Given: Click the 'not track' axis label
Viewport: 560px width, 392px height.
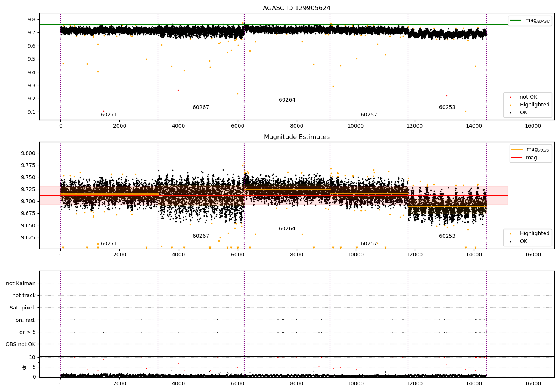Looking at the screenshot, I should (x=24, y=296).
